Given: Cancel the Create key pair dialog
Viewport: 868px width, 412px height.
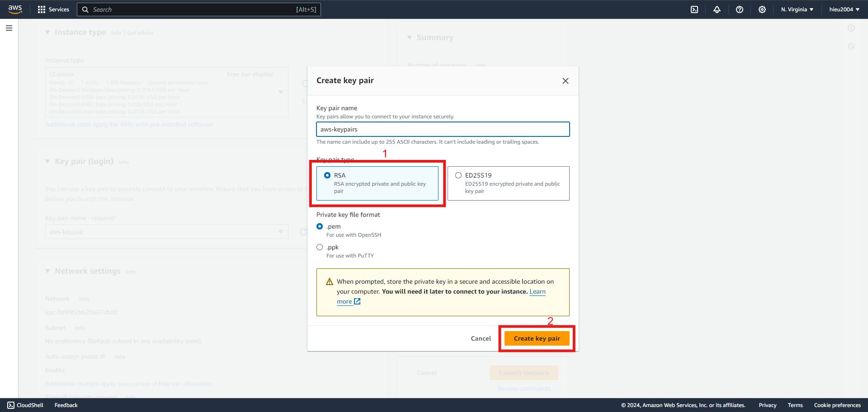Looking at the screenshot, I should tap(481, 338).
